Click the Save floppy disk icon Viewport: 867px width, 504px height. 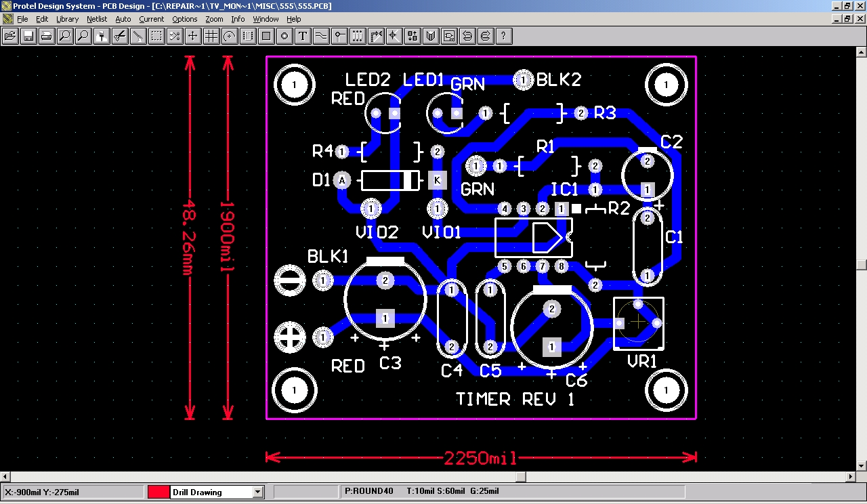[28, 36]
